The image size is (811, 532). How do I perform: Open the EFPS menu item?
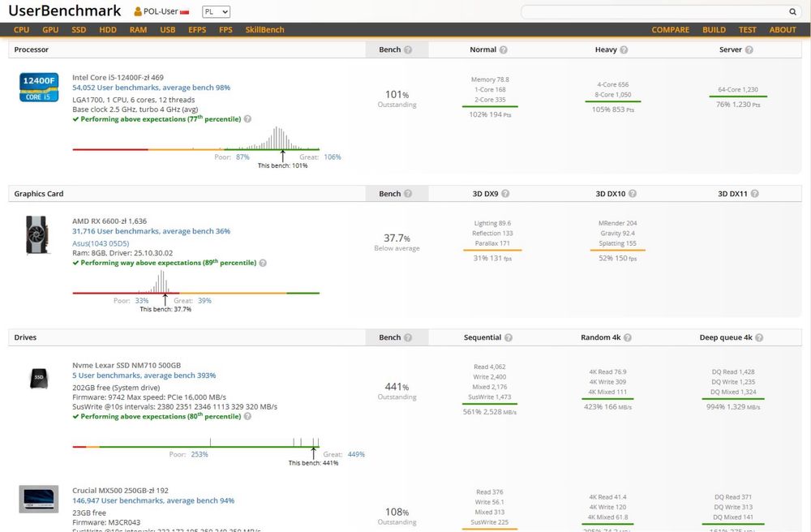coord(197,29)
